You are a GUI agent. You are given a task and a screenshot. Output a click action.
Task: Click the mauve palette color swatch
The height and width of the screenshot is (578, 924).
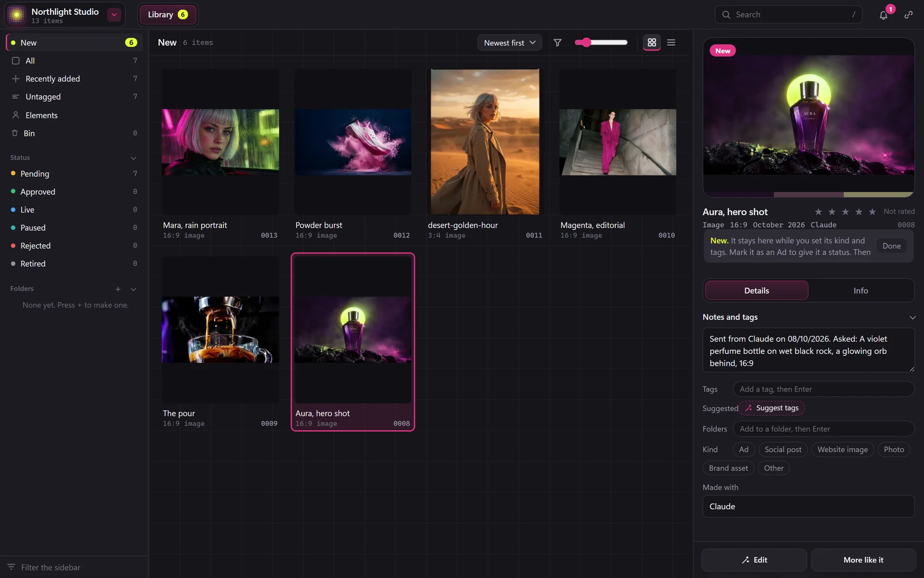[808, 195]
